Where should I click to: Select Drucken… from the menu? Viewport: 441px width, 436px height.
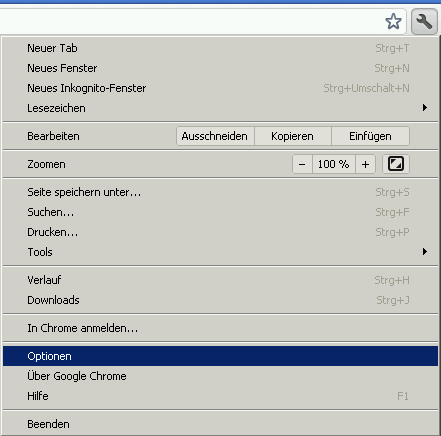(220, 232)
